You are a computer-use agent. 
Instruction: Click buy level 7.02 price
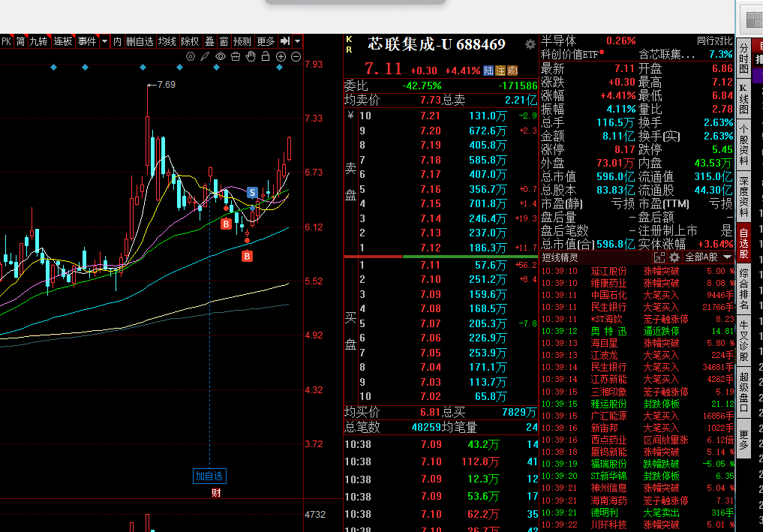(x=430, y=396)
